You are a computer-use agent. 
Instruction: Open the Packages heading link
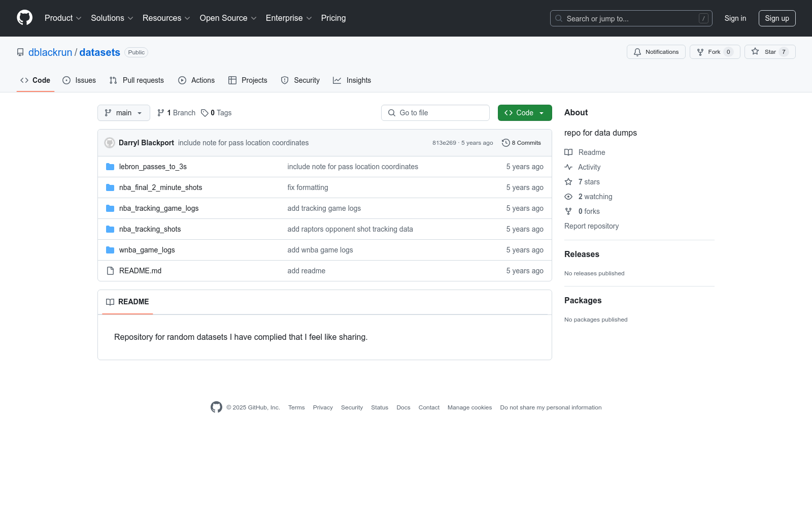click(583, 300)
